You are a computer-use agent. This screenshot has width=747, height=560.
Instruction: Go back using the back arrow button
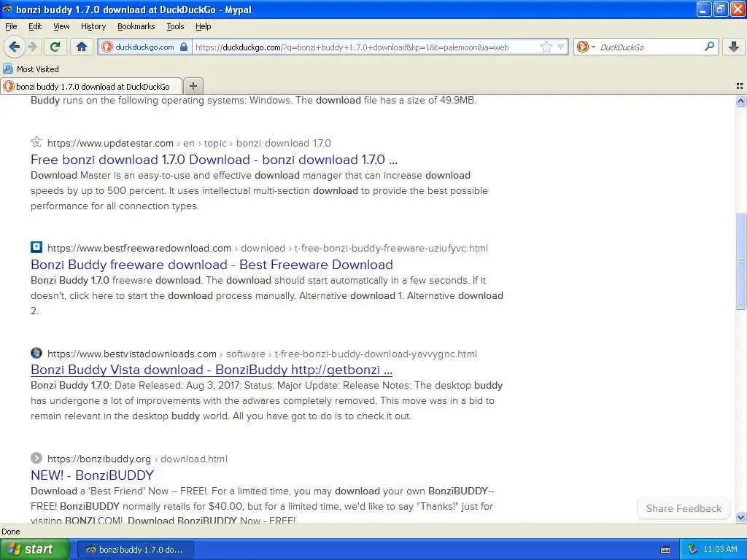pyautogui.click(x=15, y=47)
